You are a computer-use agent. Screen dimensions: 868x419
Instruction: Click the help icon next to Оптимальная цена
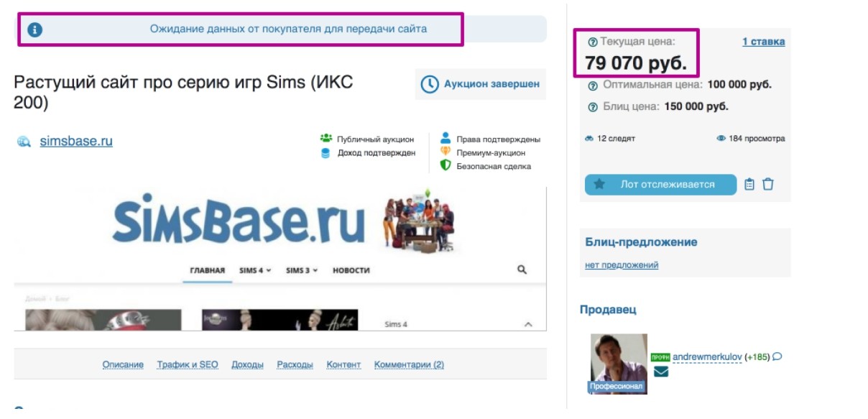click(593, 85)
